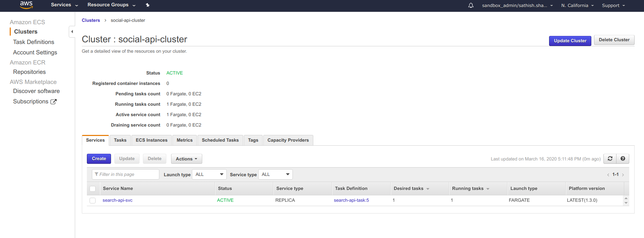Go to next page of services
644x238 pixels.
623,175
